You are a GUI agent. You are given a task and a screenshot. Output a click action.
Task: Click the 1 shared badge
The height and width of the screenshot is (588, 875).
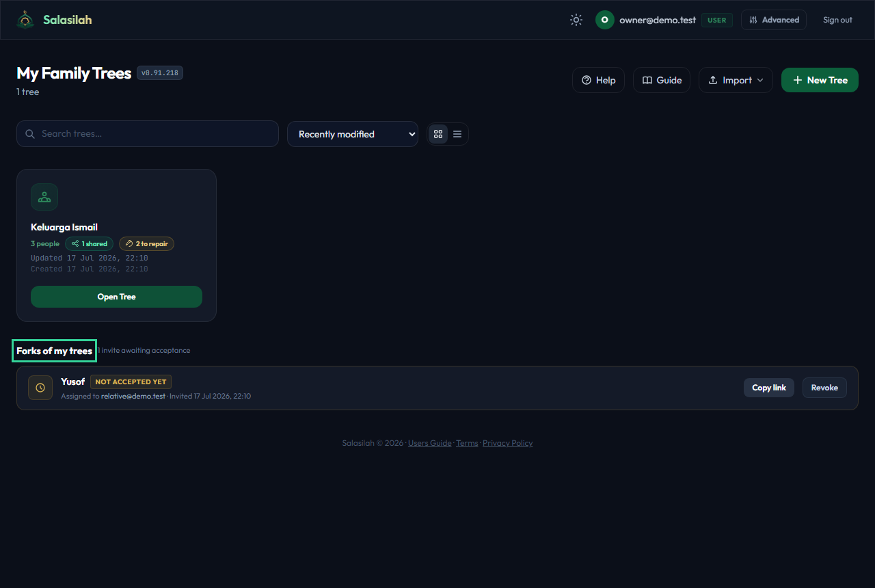pos(89,244)
